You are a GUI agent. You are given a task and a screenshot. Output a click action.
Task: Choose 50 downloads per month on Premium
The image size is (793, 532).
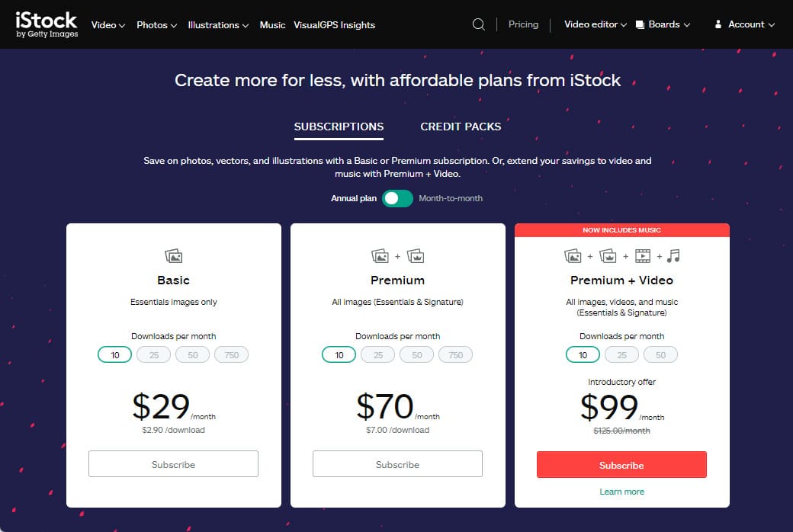tap(416, 354)
